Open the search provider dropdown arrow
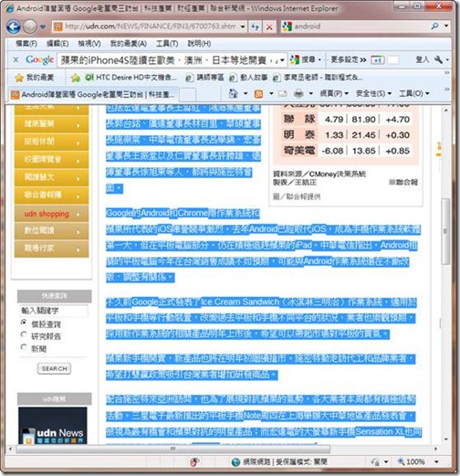Viewport: 460px width, 476px height. (x=446, y=26)
